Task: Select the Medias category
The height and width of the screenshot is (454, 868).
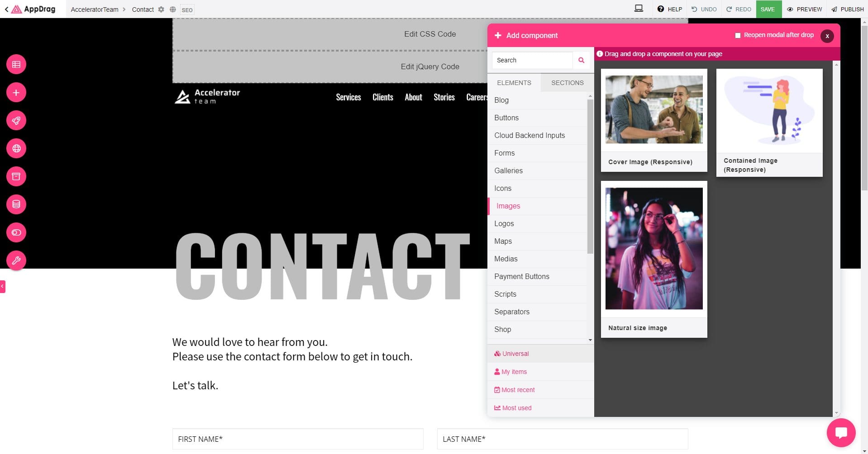Action: (x=537, y=259)
